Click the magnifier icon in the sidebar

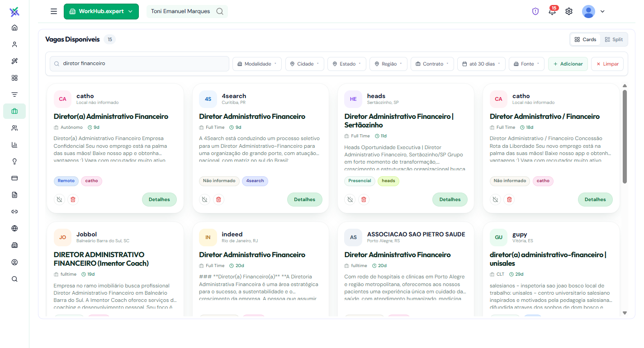[x=14, y=279]
